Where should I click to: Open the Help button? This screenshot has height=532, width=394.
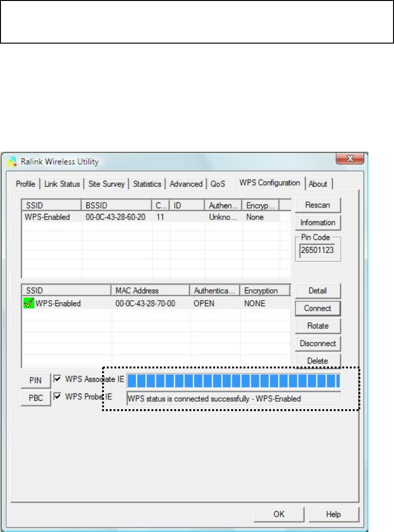(x=333, y=514)
